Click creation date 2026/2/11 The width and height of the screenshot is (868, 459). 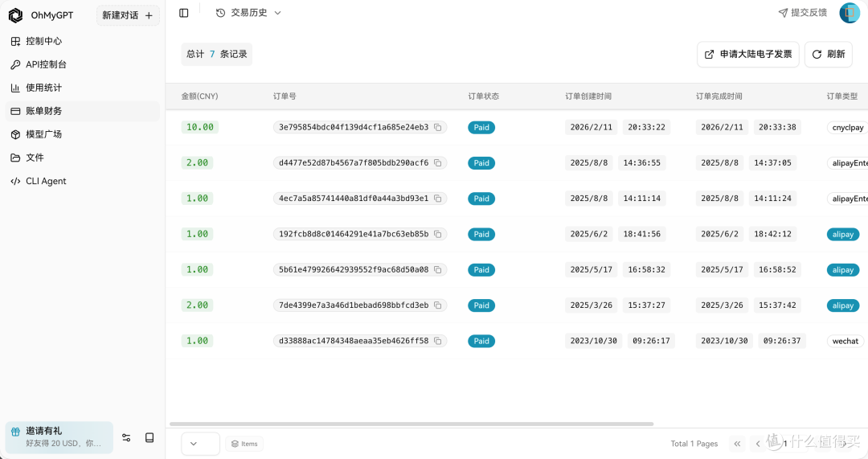click(x=592, y=127)
